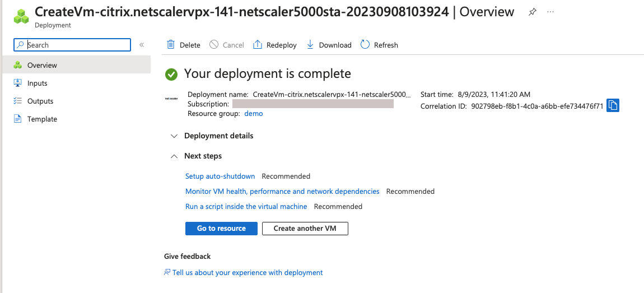Image resolution: width=644 pixels, height=293 pixels.
Task: Click the Refresh toolbar label
Action: point(386,45)
